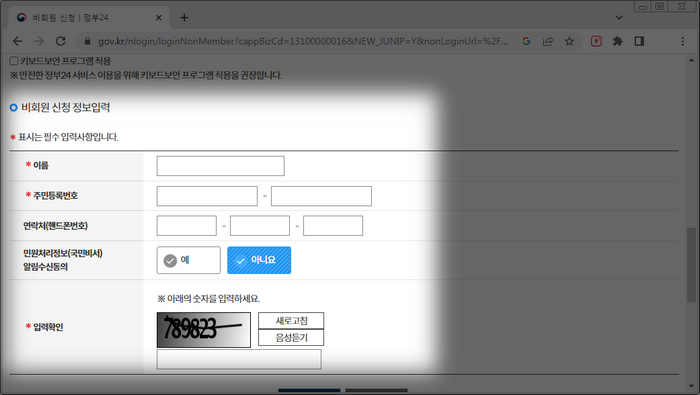Select 예 for 알림수신동의
Image resolution: width=700 pixels, height=395 pixels.
pyautogui.click(x=188, y=260)
